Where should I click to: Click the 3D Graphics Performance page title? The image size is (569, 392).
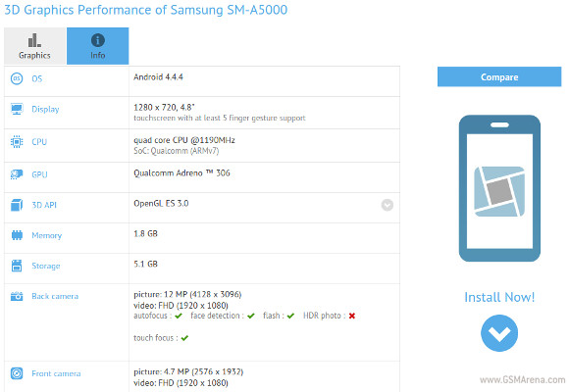click(x=145, y=10)
